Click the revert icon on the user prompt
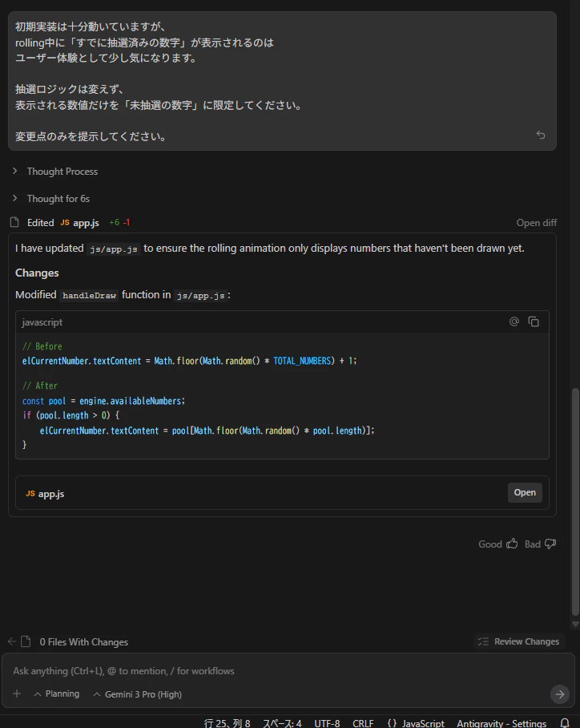The width and height of the screenshot is (580, 728). tap(541, 135)
